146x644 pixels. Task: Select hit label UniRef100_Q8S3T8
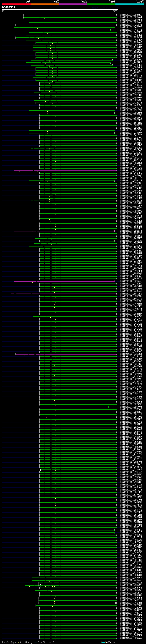click(131, 170)
